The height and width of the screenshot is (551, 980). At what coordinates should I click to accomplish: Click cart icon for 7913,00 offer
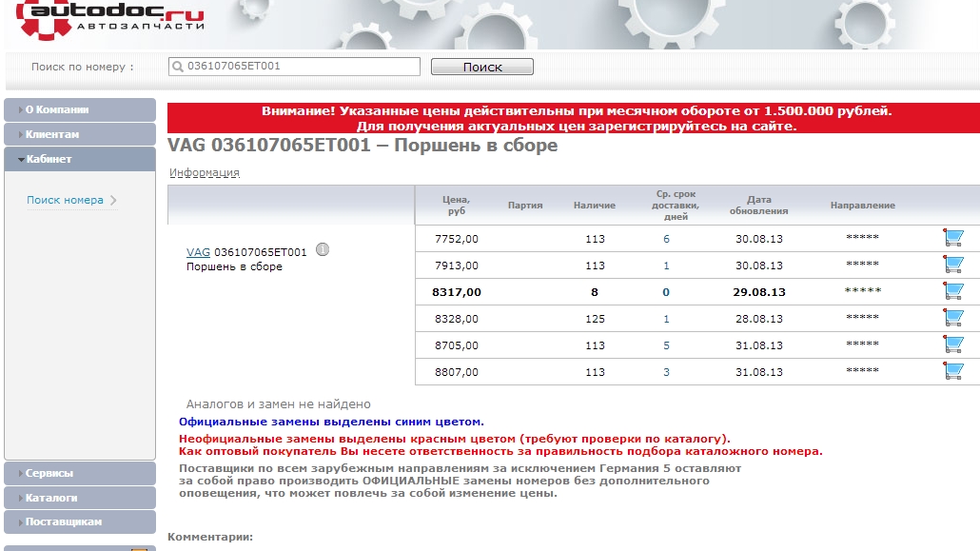tap(952, 265)
